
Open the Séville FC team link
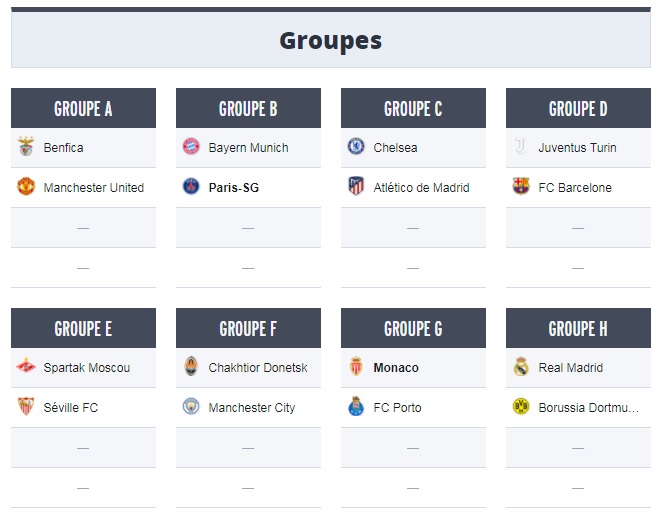(x=71, y=408)
